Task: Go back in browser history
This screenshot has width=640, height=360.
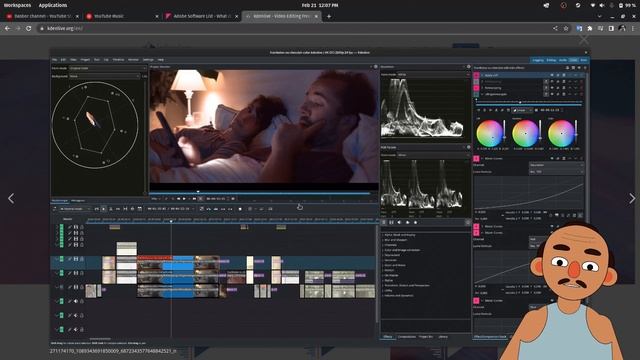Action: pos(7,28)
